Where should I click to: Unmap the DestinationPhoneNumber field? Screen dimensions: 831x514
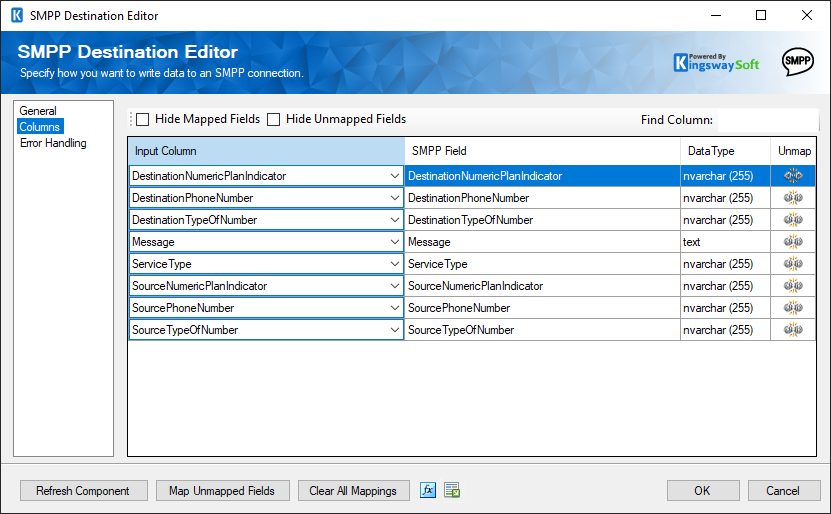click(793, 198)
